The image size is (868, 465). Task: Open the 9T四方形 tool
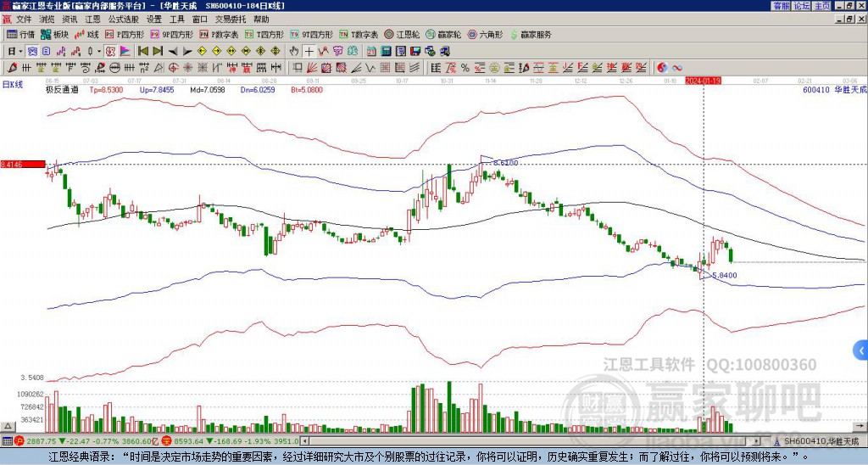point(312,34)
